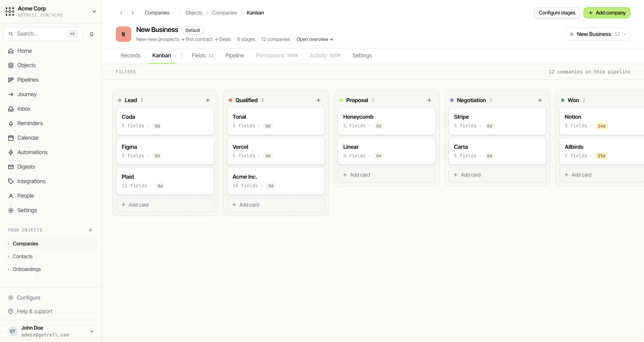Open the Objects section
Image resolution: width=644 pixels, height=342 pixels.
(x=51, y=65)
